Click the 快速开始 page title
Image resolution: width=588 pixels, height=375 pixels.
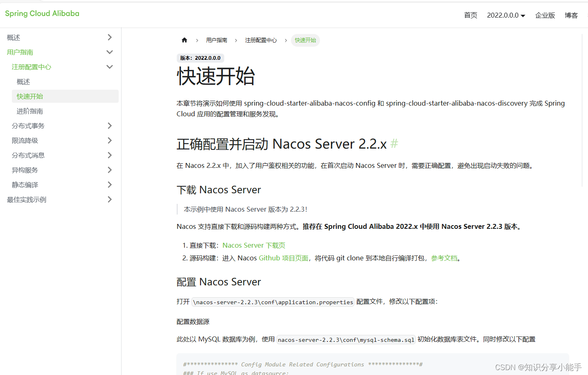[x=216, y=77]
